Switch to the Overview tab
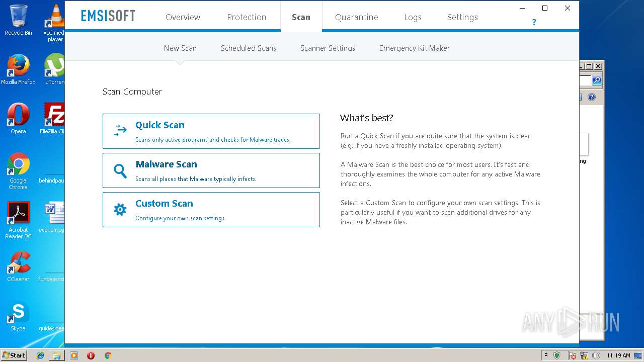The width and height of the screenshot is (644, 362). 183,17
